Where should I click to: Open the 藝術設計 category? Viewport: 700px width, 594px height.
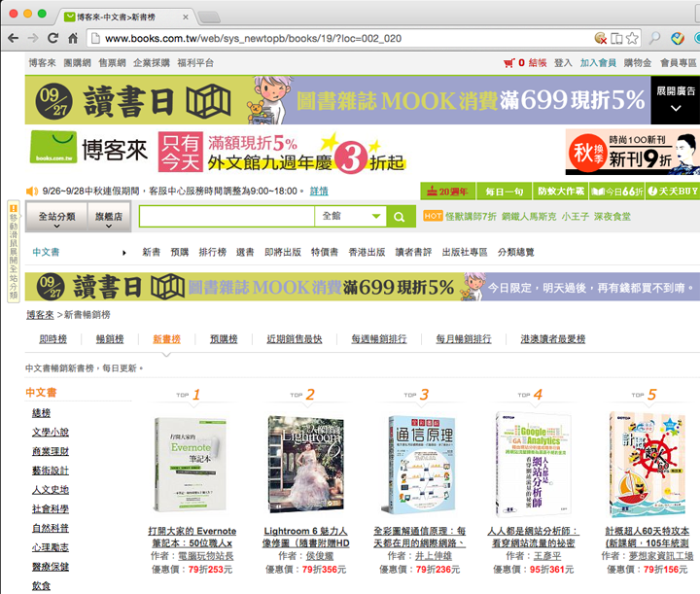(x=51, y=471)
